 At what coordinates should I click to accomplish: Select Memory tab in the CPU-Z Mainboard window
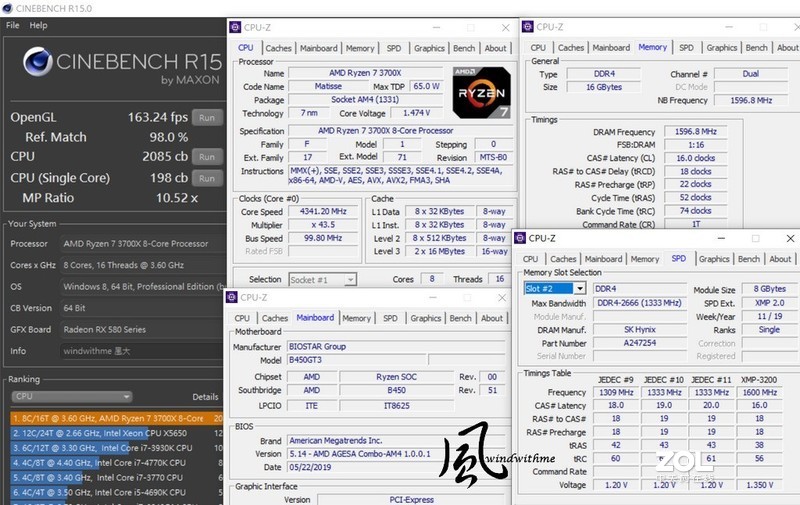coord(356,318)
